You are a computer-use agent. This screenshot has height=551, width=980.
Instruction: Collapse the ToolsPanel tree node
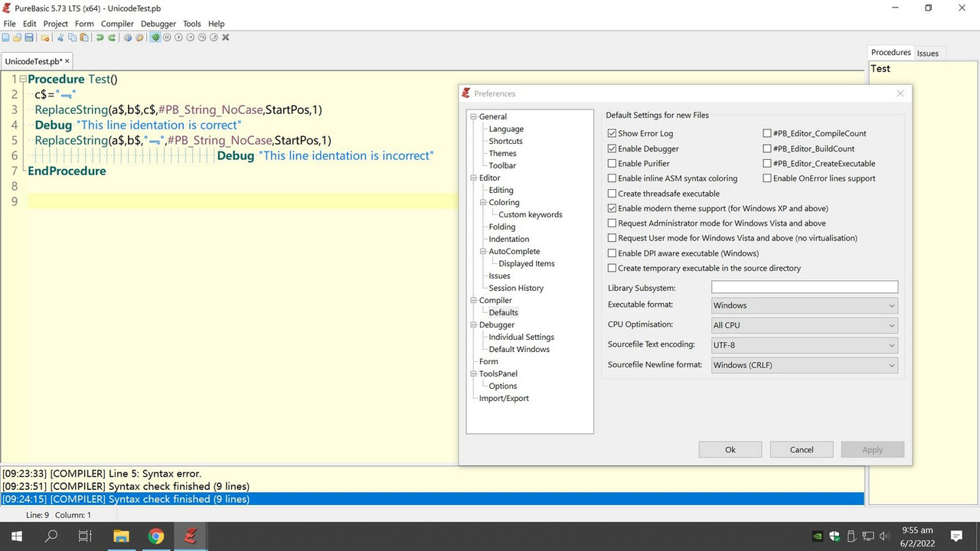point(473,374)
